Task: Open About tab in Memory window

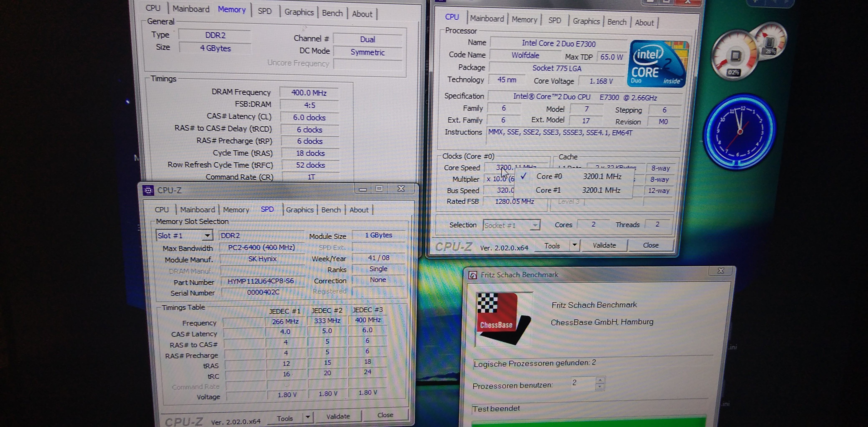Action: tap(362, 14)
